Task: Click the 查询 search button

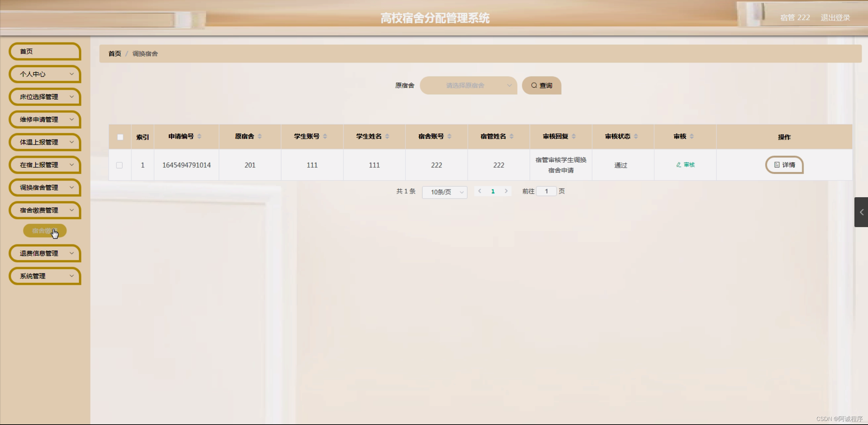Action: click(x=542, y=86)
